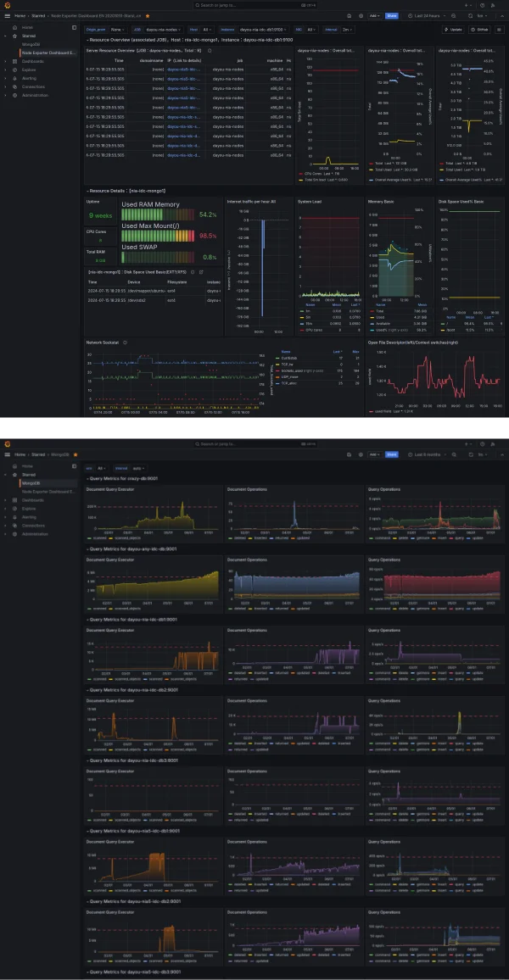Zoom out time range in MongoDB window
The image size is (509, 980).
453,454
